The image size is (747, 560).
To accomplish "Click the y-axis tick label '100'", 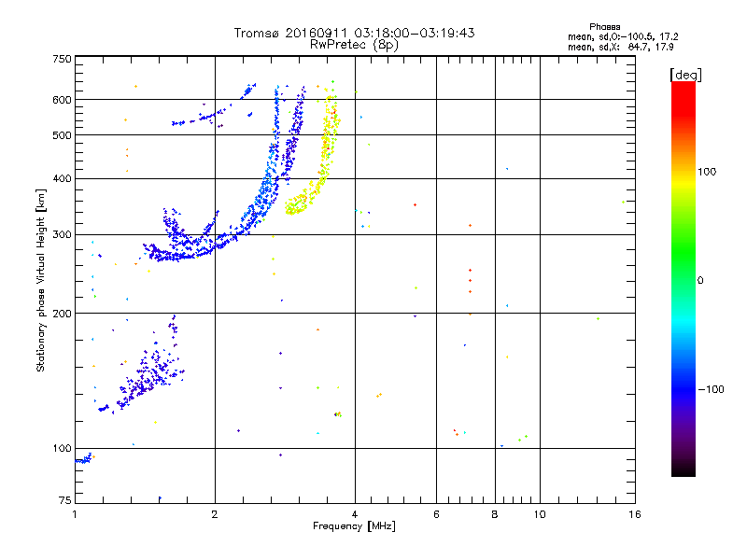I will coord(62,449).
